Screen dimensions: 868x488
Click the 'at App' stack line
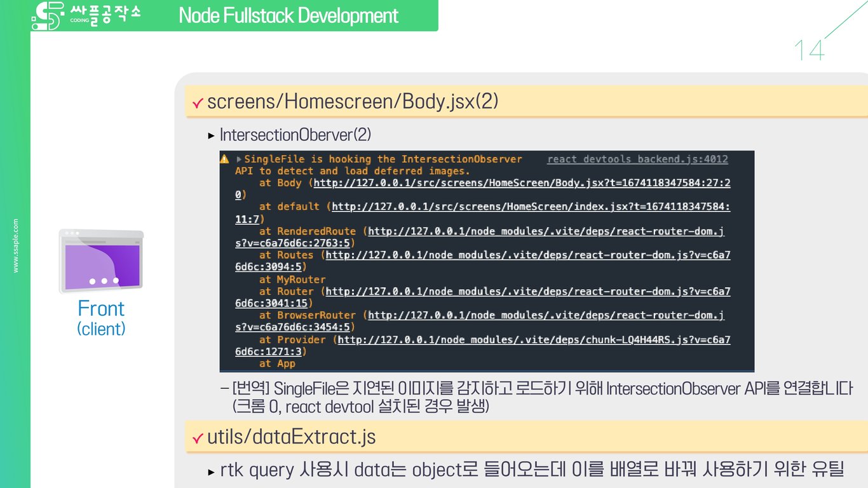[277, 363]
